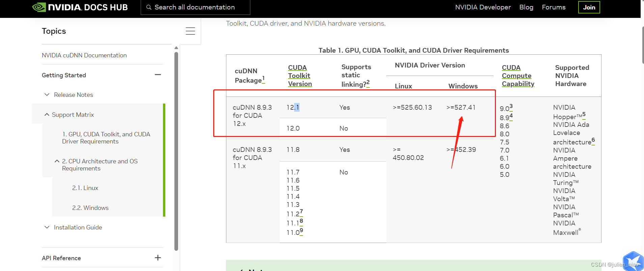The image size is (644, 271).
Task: Click the NVIDIA Docs Hub logo
Action: point(80,7)
